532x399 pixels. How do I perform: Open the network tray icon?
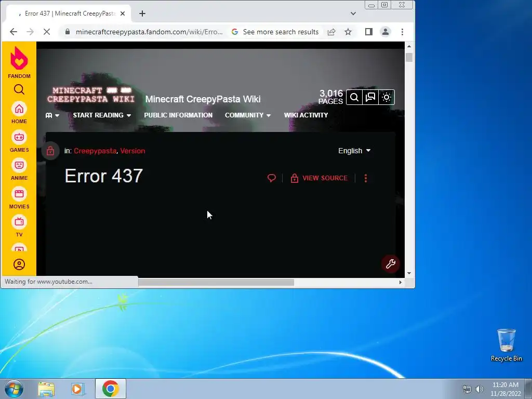[x=467, y=389]
